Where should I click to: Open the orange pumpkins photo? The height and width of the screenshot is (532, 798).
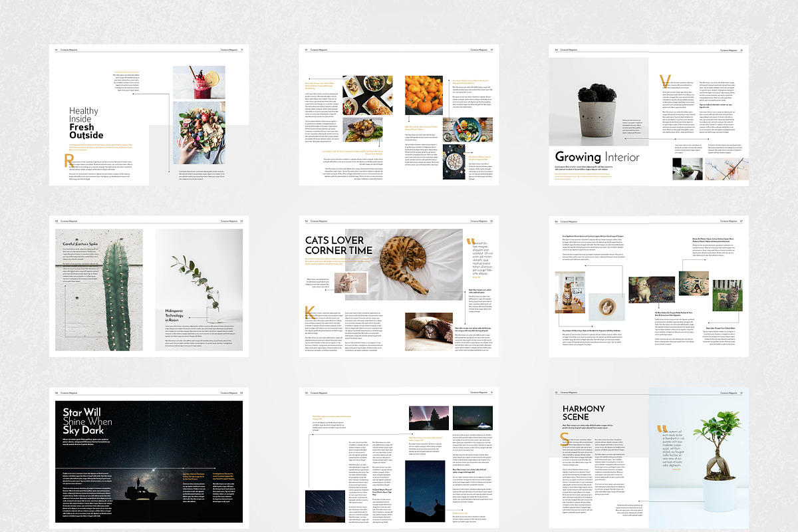[x=422, y=95]
